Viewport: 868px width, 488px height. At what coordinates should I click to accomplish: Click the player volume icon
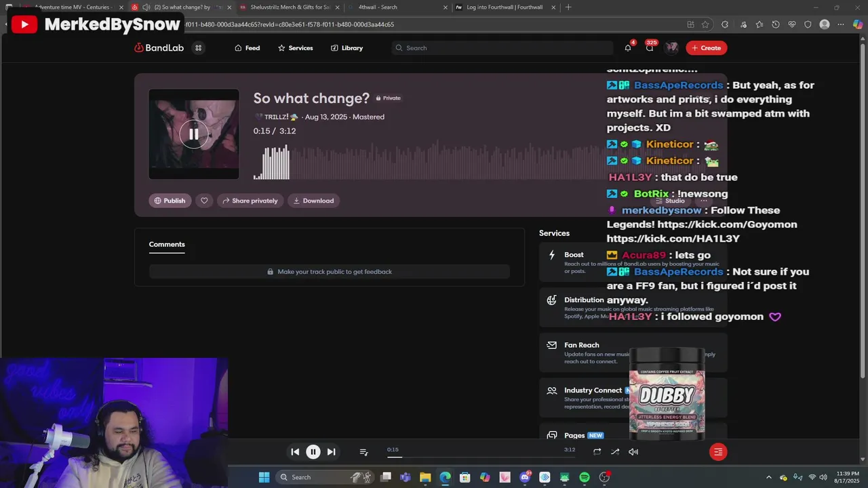point(633,452)
